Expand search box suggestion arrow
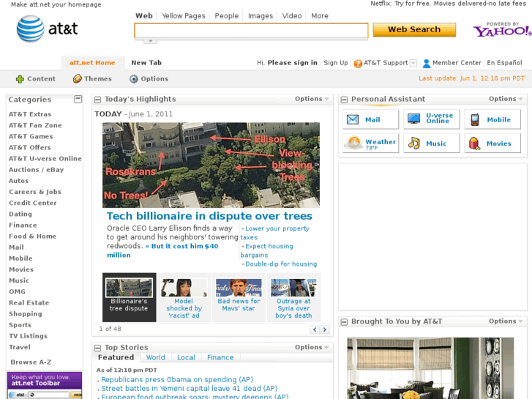532x399 pixels. tap(150, 41)
